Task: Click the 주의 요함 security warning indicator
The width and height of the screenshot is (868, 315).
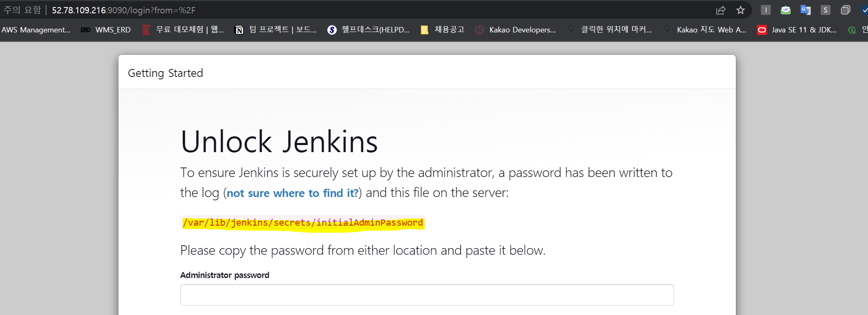Action: tap(22, 10)
